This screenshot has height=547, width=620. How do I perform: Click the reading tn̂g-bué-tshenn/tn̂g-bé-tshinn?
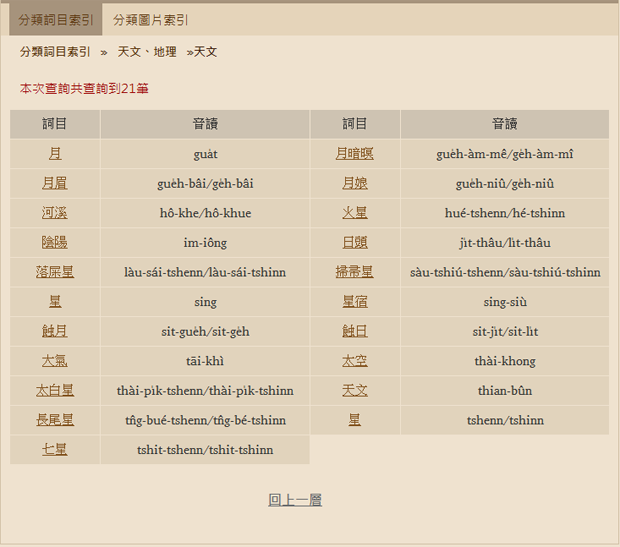point(205,420)
